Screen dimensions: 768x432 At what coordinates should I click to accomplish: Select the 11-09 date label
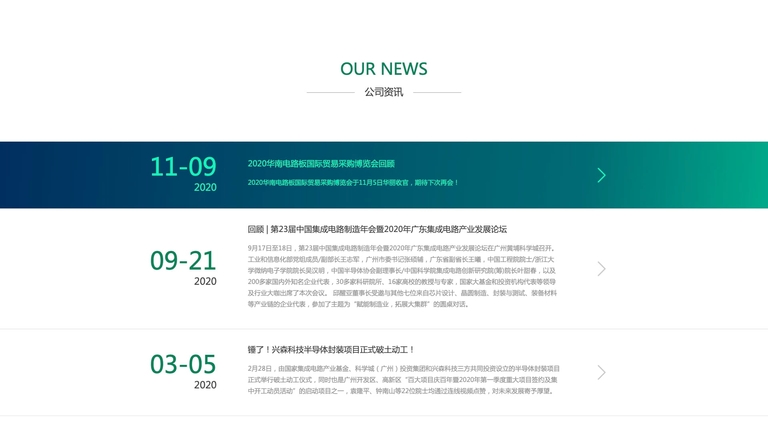[x=183, y=167]
